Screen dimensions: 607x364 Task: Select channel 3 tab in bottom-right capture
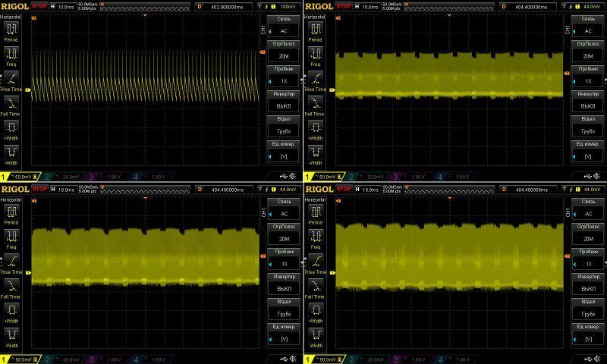pyautogui.click(x=410, y=359)
